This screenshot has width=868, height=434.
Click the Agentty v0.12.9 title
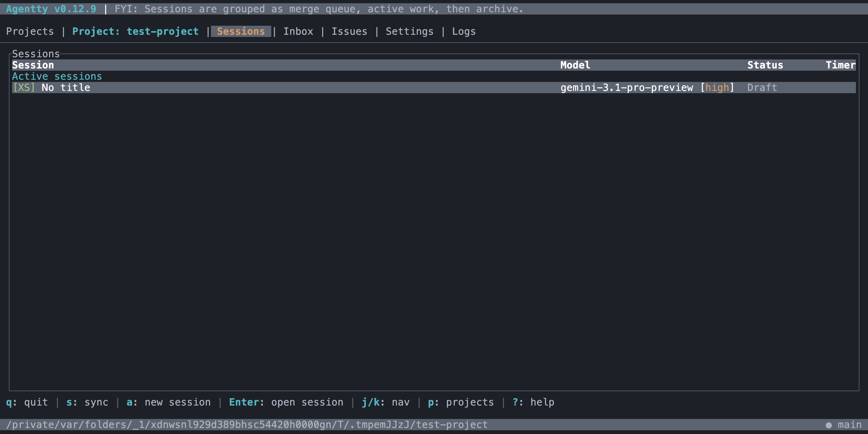coord(51,9)
